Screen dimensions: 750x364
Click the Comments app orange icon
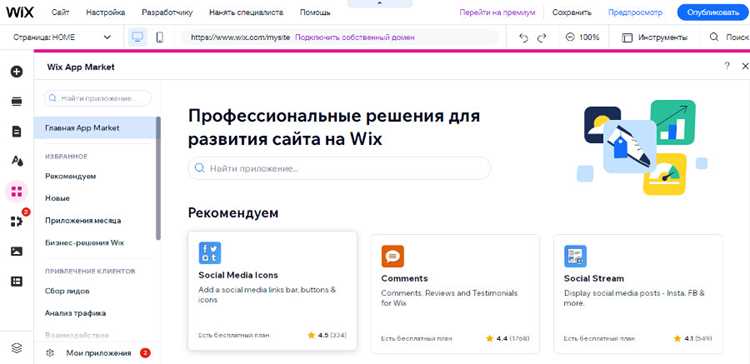(393, 256)
